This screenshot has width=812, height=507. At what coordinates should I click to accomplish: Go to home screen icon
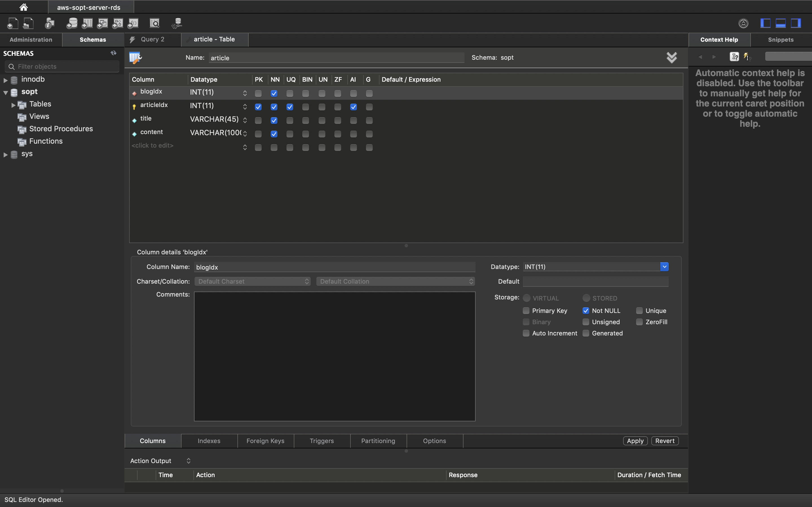[23, 7]
